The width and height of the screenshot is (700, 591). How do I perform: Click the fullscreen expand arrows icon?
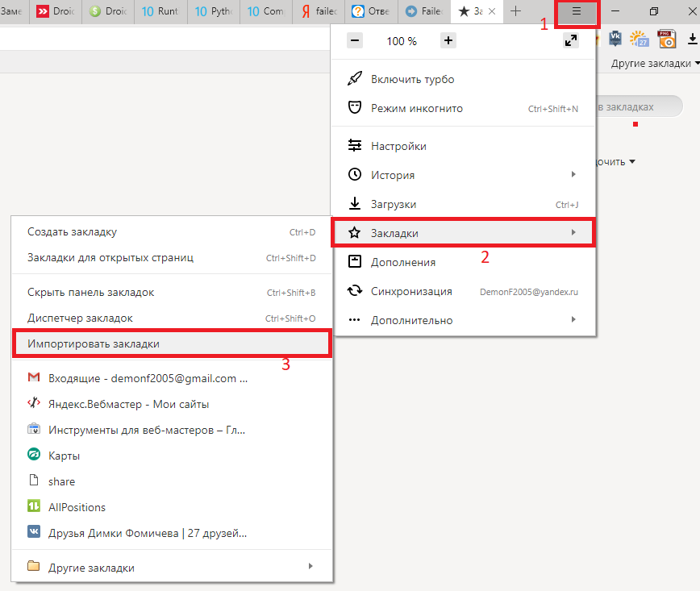click(x=571, y=41)
